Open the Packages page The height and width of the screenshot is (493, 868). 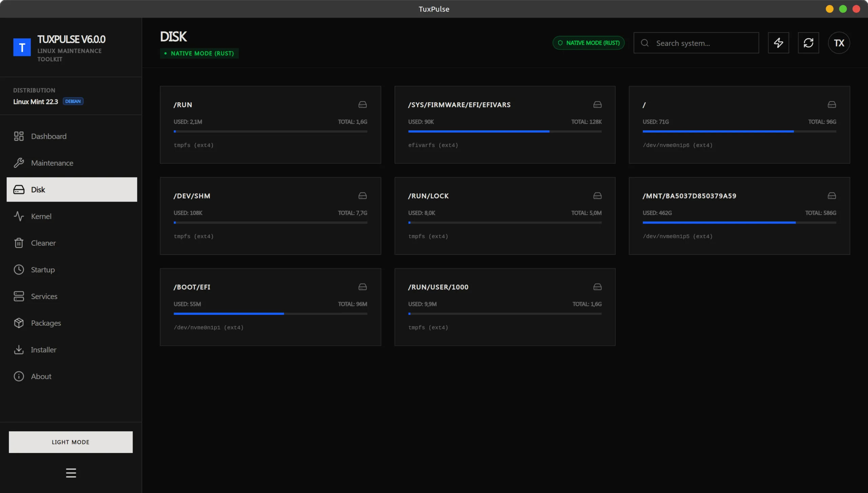46,323
